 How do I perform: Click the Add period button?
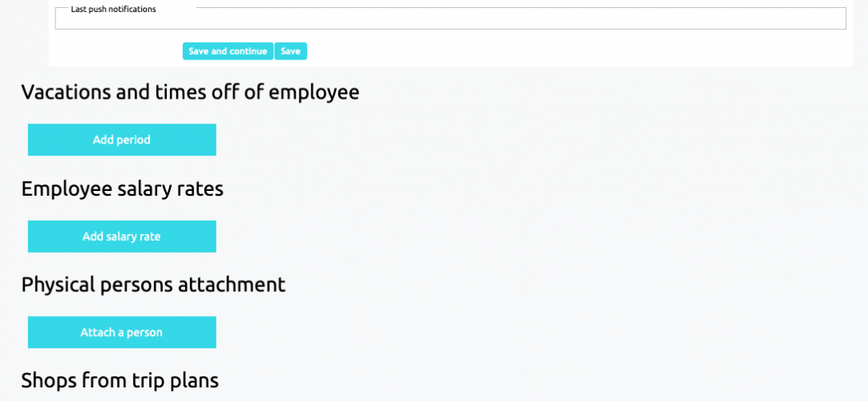pos(122,140)
